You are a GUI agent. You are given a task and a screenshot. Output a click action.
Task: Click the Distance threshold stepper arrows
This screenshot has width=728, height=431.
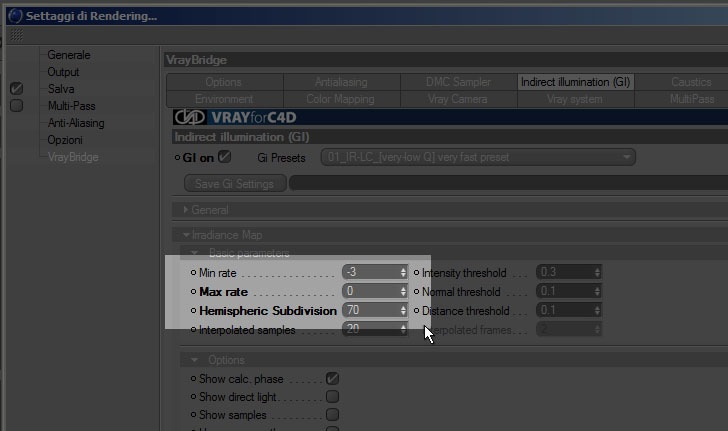(x=597, y=310)
